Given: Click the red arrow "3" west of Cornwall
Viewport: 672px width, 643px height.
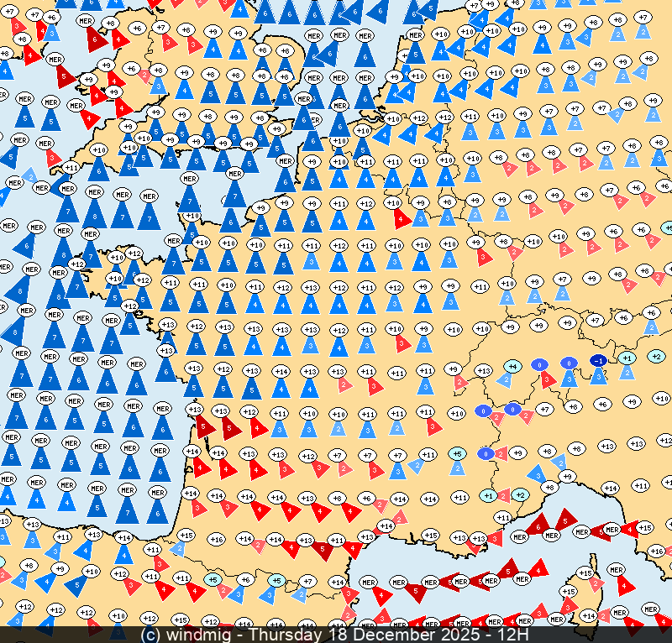Looking at the screenshot, I should (54, 157).
